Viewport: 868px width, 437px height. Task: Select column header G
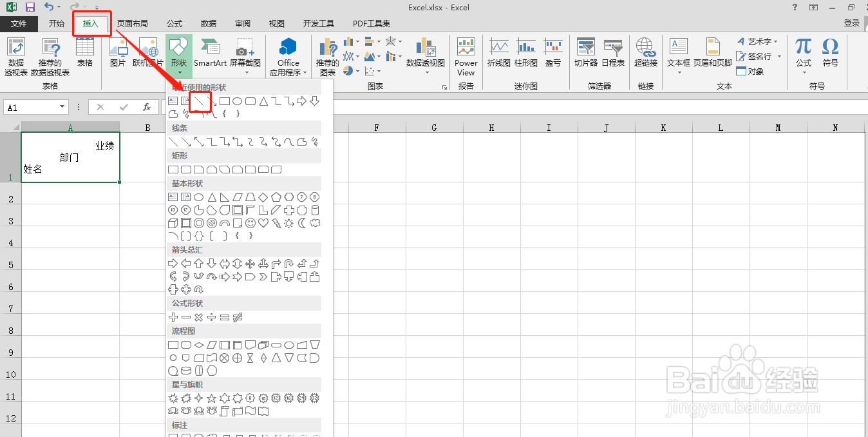click(434, 128)
